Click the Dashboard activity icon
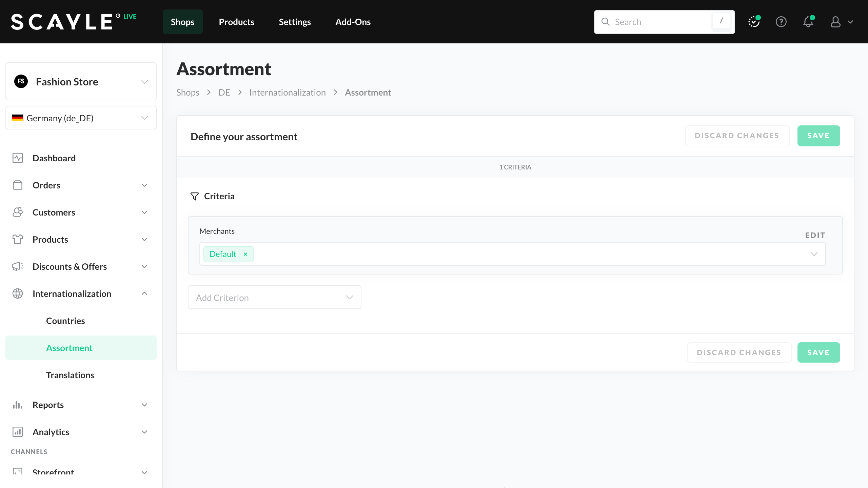Image resolution: width=868 pixels, height=488 pixels. (x=18, y=158)
